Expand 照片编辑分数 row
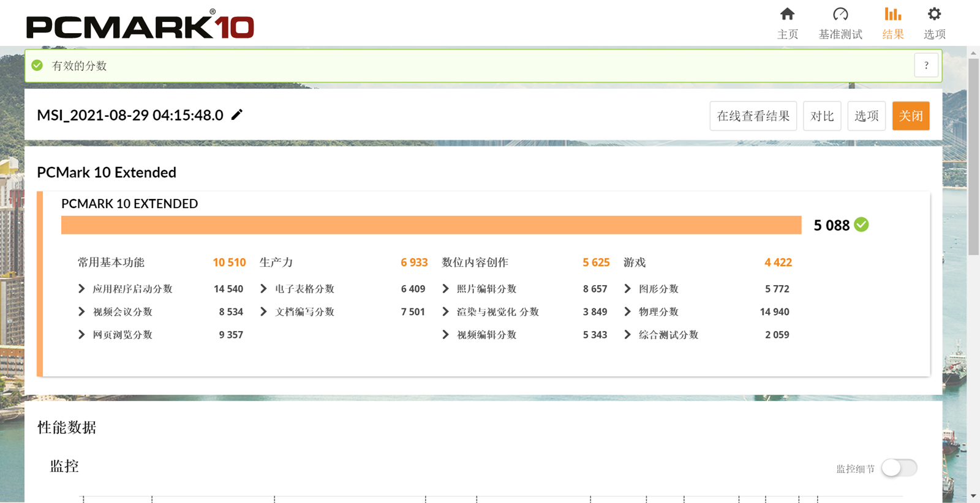The image size is (980, 503). coord(445,288)
